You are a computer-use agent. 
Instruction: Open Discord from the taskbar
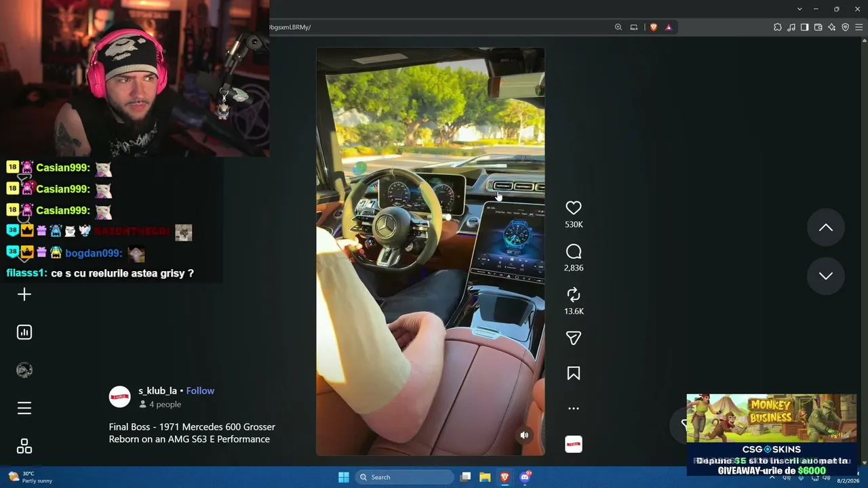pyautogui.click(x=525, y=477)
